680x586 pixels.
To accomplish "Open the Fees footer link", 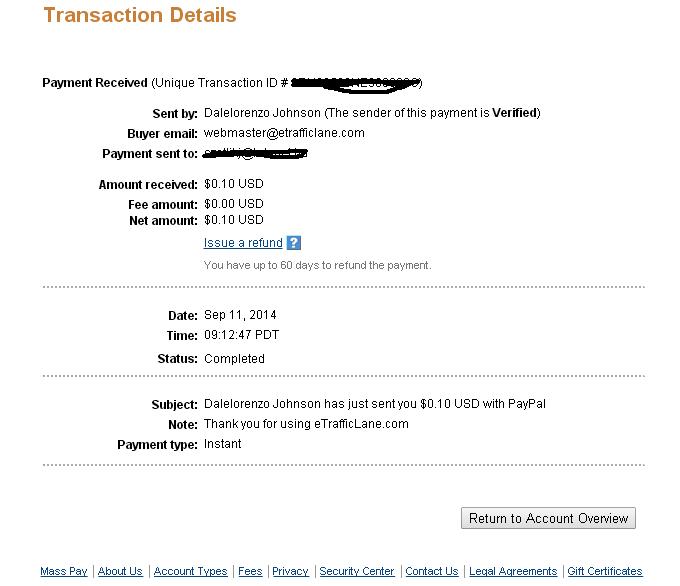I will pos(250,571).
